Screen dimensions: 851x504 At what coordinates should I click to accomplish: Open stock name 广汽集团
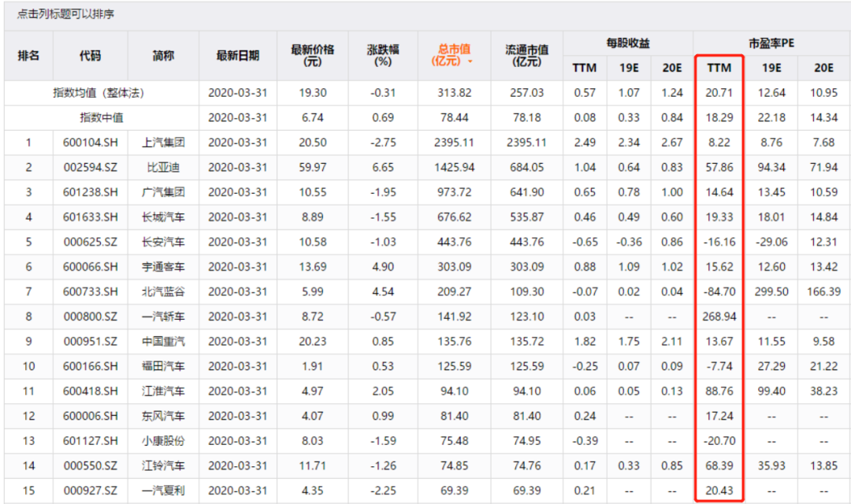click(x=163, y=193)
